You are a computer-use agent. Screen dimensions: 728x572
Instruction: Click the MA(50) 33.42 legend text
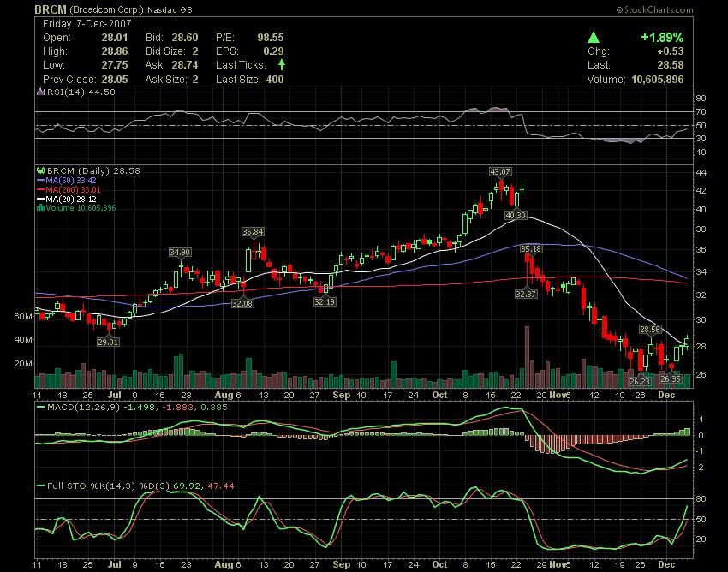tap(71, 181)
